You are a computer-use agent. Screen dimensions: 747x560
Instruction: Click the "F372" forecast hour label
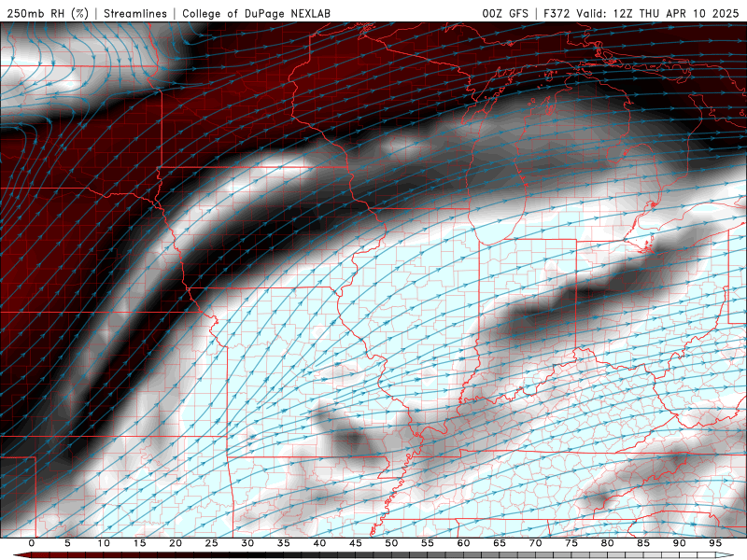(557, 13)
